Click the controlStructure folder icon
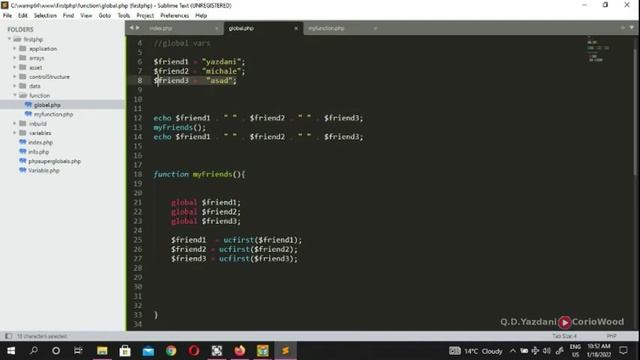The image size is (640, 360). 23,77
